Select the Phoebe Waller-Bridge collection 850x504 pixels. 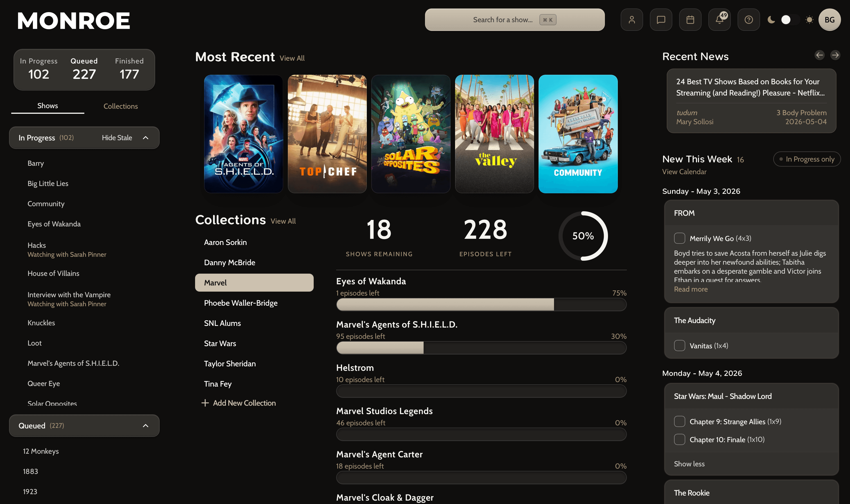254,303
